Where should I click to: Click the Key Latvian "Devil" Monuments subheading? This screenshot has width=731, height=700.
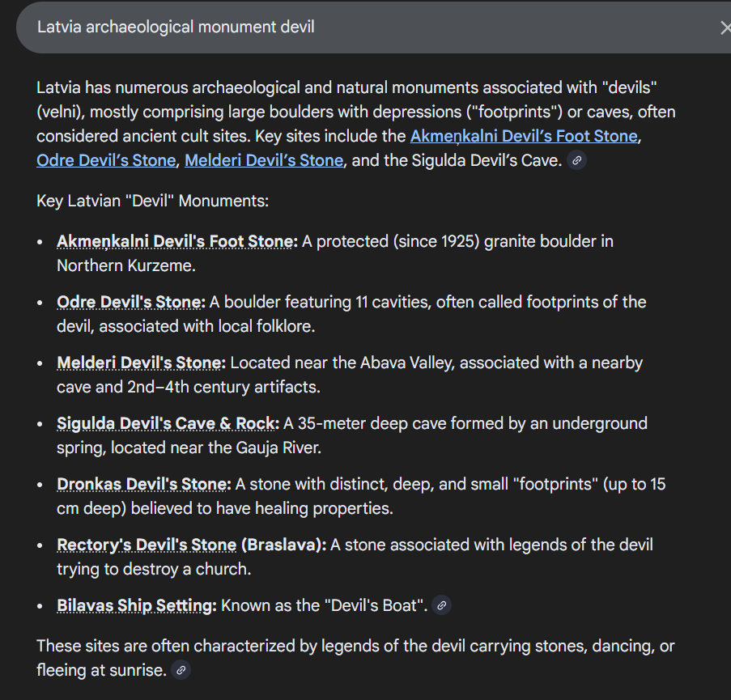click(x=152, y=201)
